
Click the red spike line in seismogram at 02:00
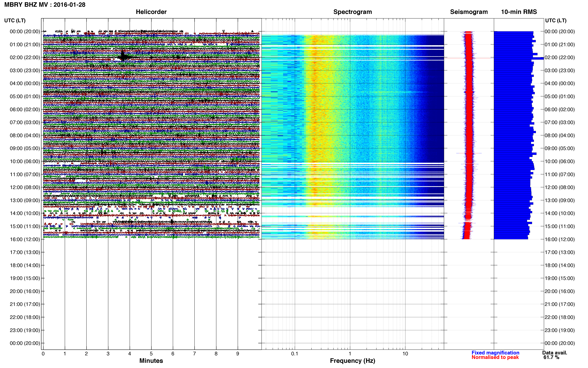[x=469, y=58]
